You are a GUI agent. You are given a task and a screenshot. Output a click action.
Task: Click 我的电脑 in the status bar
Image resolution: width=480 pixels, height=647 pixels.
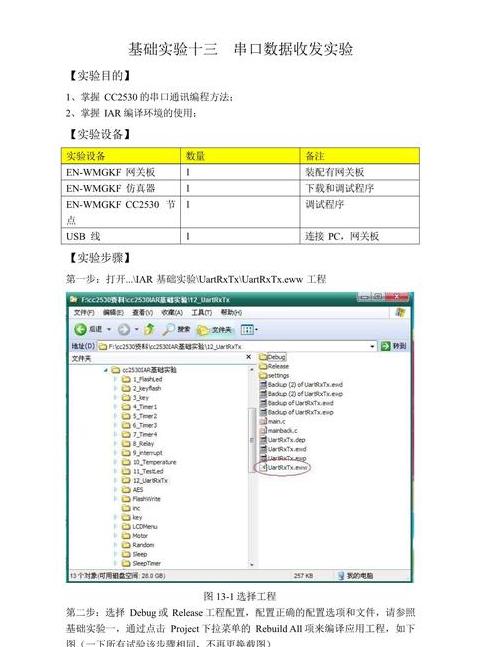355,575
